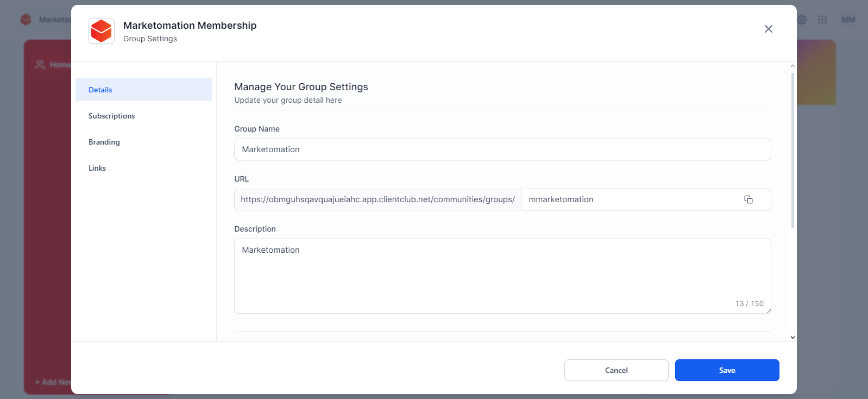Viewport: 868px width, 399px height.
Task: Open the Details tab
Action: 143,90
